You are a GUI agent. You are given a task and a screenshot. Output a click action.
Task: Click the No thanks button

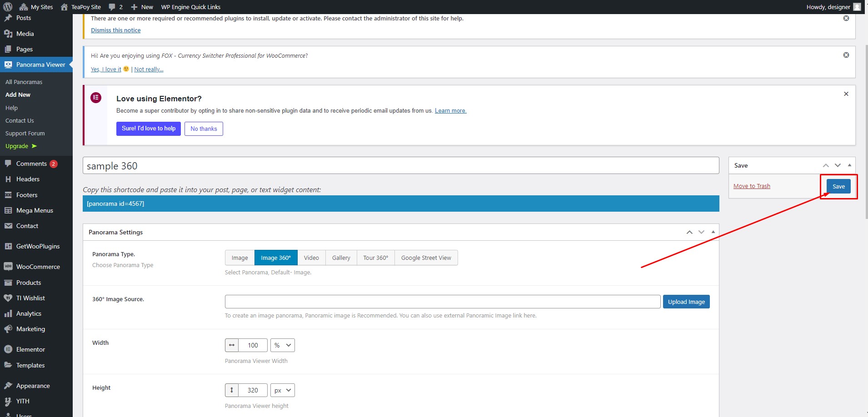[204, 129]
